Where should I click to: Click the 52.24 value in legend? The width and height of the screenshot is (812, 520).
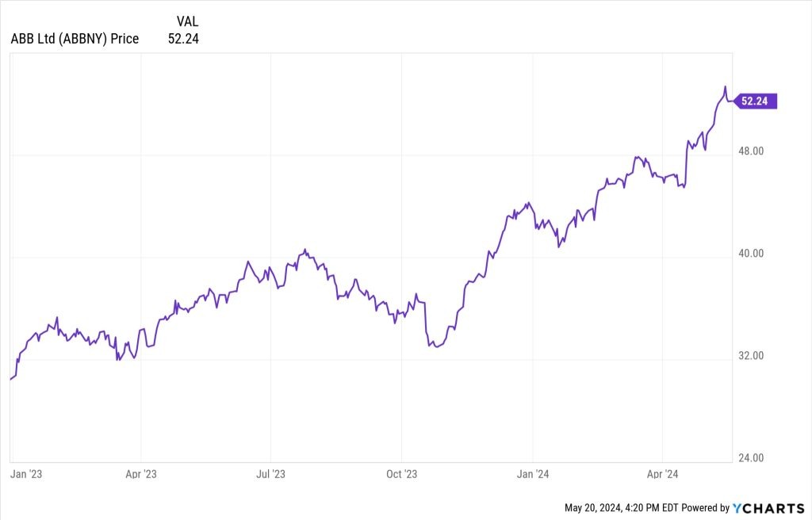(x=183, y=38)
